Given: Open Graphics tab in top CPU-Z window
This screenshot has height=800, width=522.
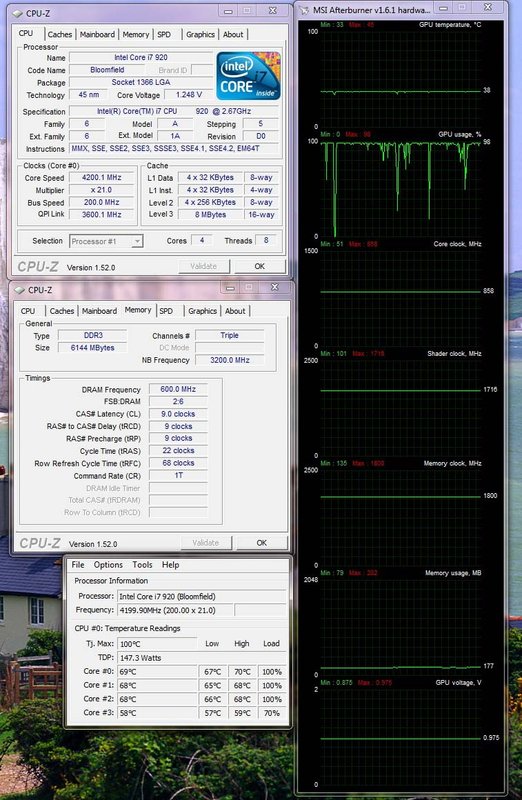Looking at the screenshot, I should (x=200, y=35).
